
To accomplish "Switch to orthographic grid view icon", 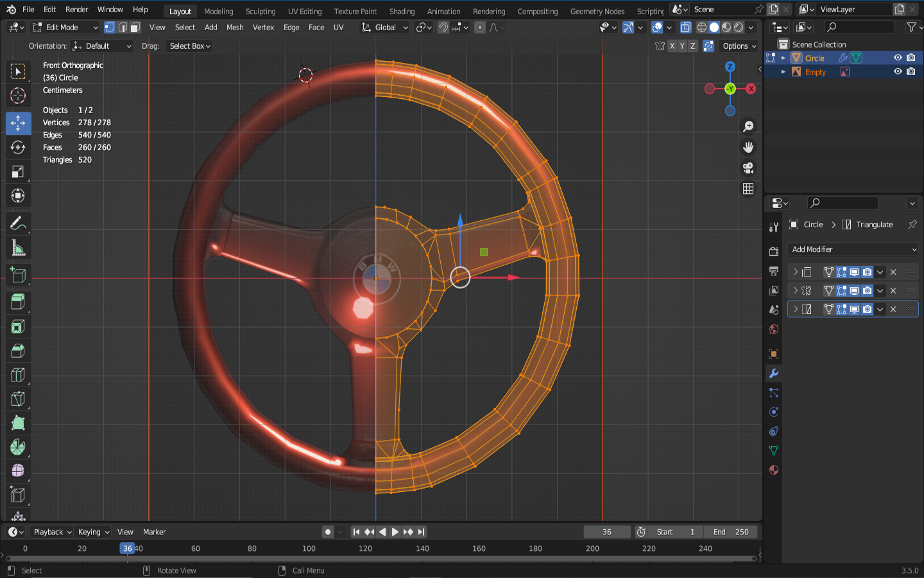I will click(x=748, y=189).
